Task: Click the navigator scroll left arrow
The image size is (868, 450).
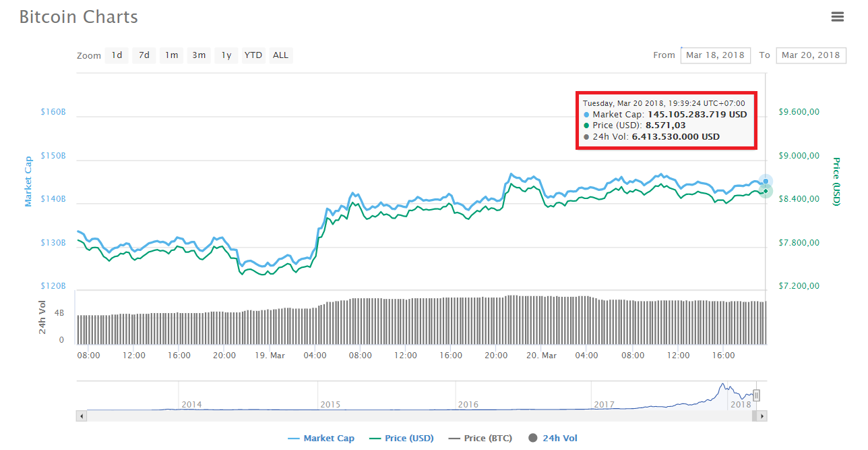Action: 82,416
